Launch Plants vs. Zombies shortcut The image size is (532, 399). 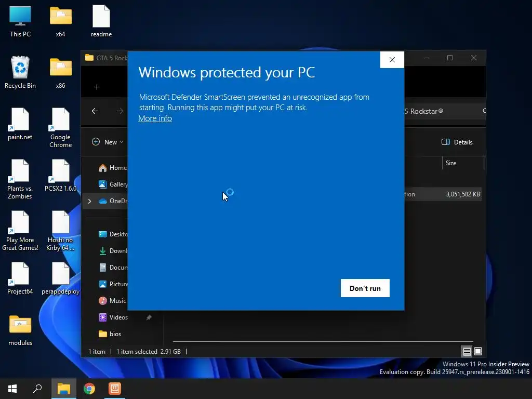click(x=20, y=179)
